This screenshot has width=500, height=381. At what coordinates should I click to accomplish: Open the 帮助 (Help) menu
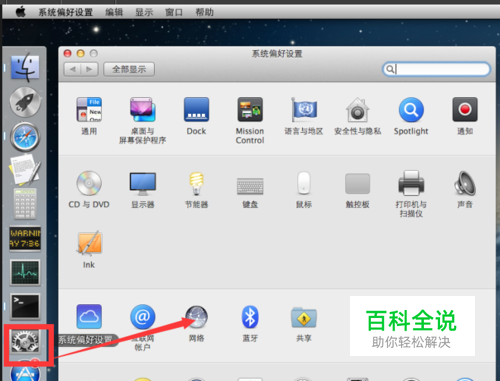204,13
